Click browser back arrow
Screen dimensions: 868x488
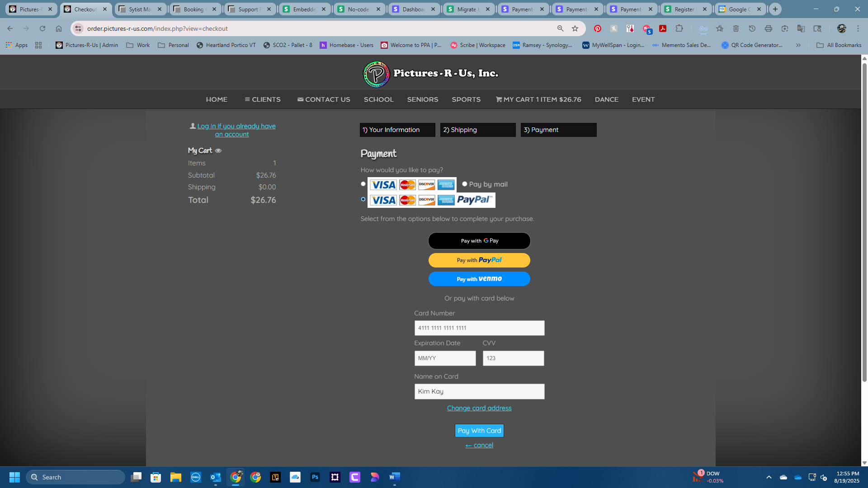(x=10, y=28)
